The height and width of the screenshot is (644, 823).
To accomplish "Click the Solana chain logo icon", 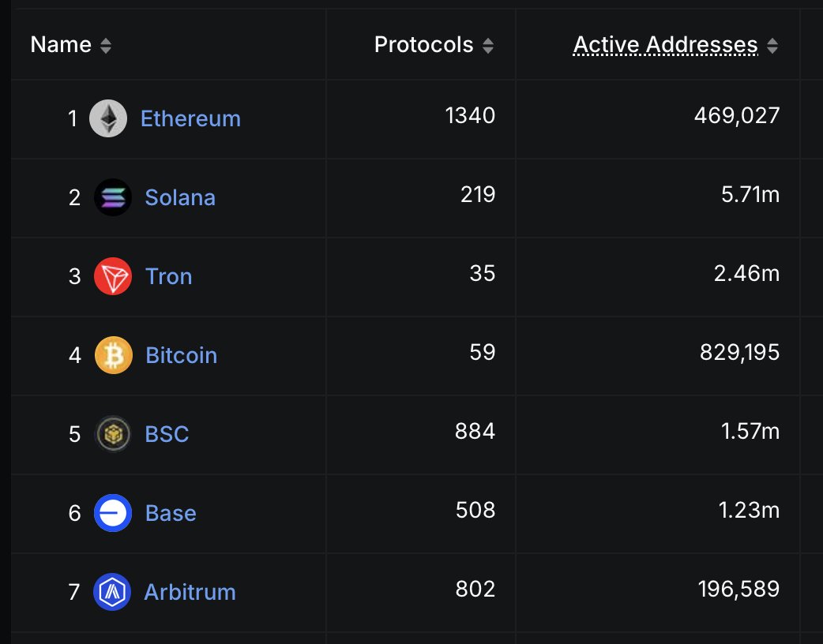I will pyautogui.click(x=113, y=197).
